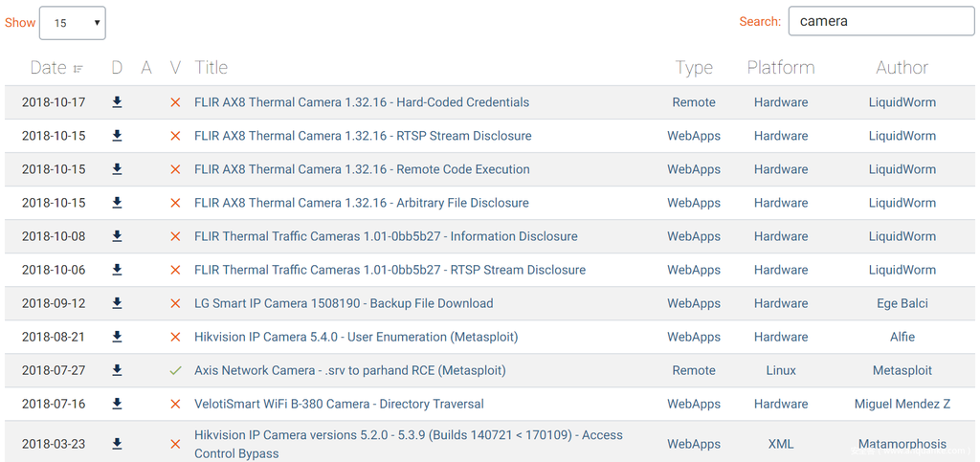The image size is (980, 462).
Task: Click the V verified column header
Action: [175, 68]
